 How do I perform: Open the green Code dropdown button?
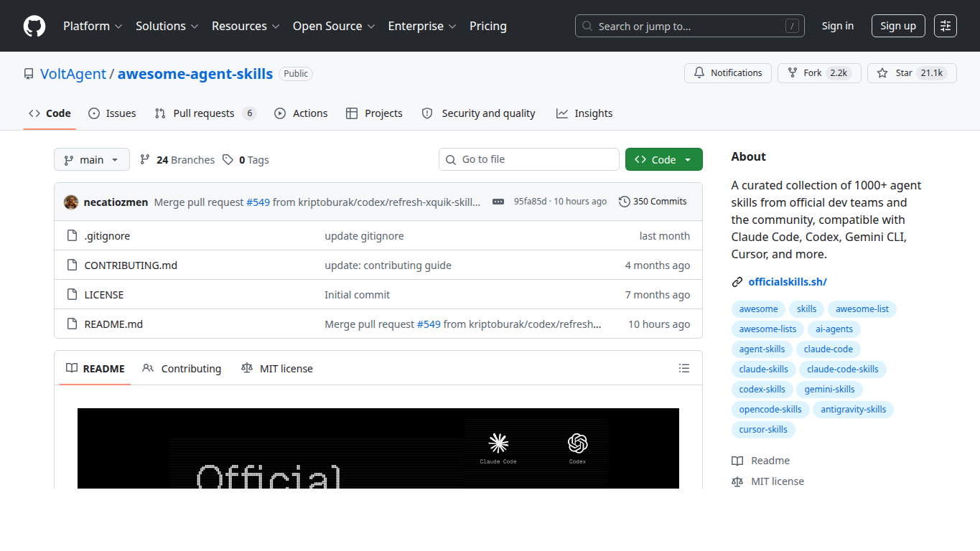[664, 159]
